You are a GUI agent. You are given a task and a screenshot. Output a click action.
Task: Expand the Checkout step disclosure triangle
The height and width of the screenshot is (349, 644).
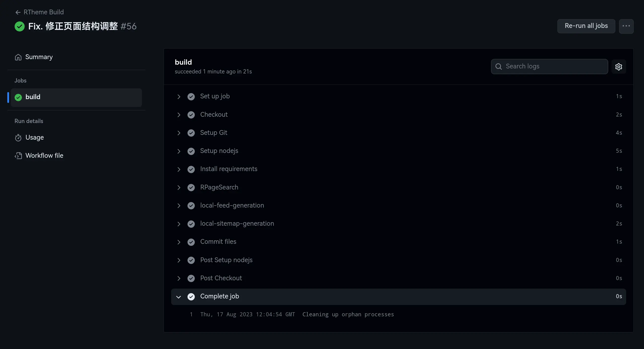coord(179,114)
